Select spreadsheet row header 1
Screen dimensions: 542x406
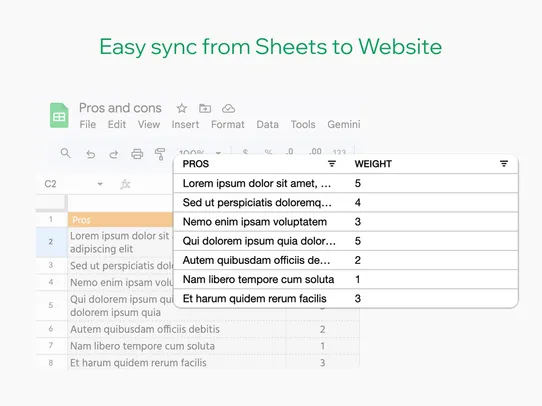pos(51,219)
